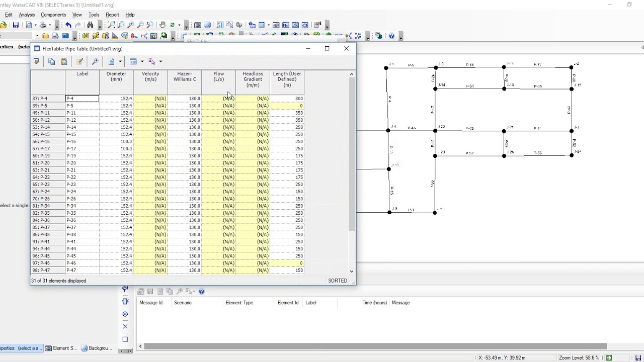This screenshot has width=644, height=362.
Task: Undo the last action
Action: (68, 25)
